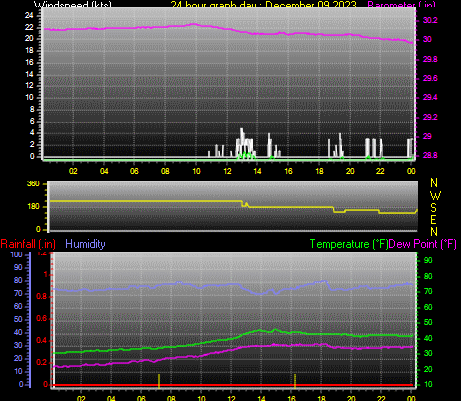Click the temperature peak near 15:00

click(x=275, y=330)
